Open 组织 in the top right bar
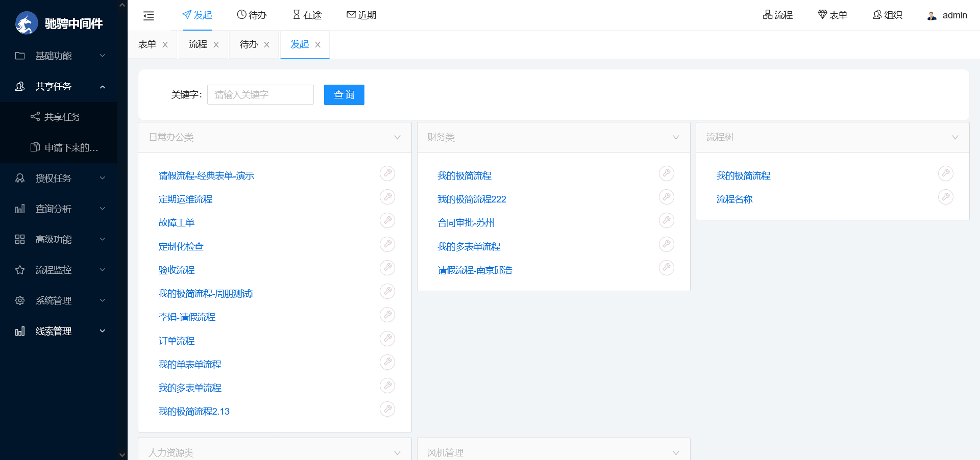Screen dimensions: 980x460 click(887, 15)
